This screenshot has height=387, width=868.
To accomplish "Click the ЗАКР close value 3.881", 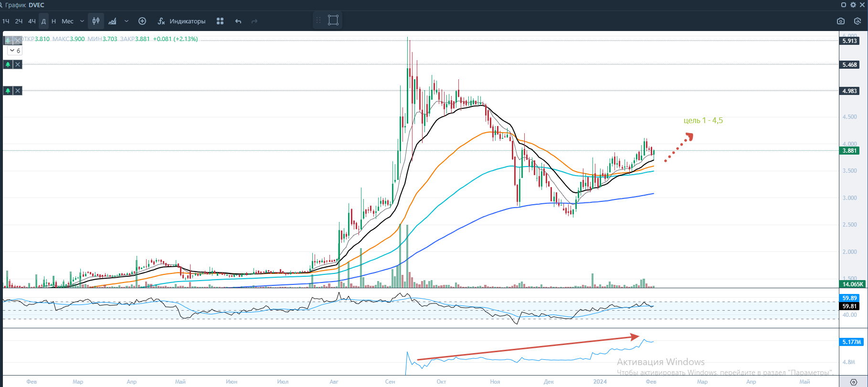I will tap(143, 39).
